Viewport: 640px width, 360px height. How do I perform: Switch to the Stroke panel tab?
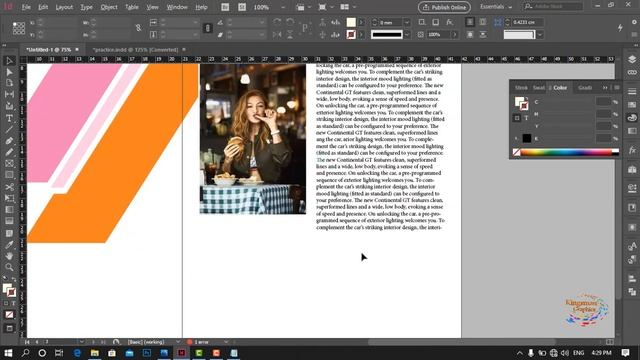[521, 88]
